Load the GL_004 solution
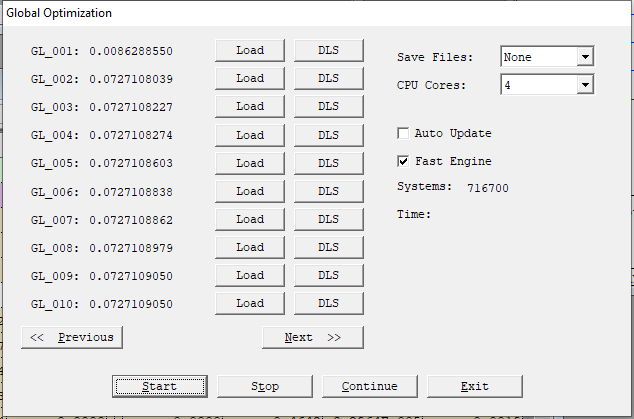This screenshot has height=419, width=634. (x=250, y=135)
